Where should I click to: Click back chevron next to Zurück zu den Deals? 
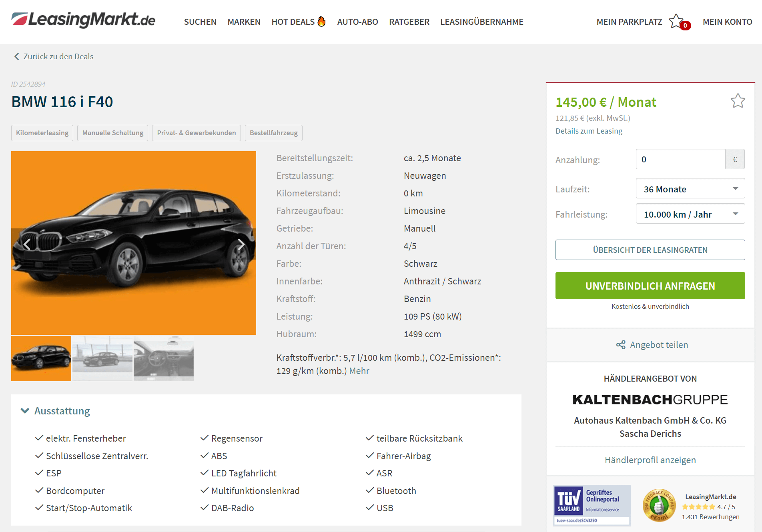pos(16,56)
